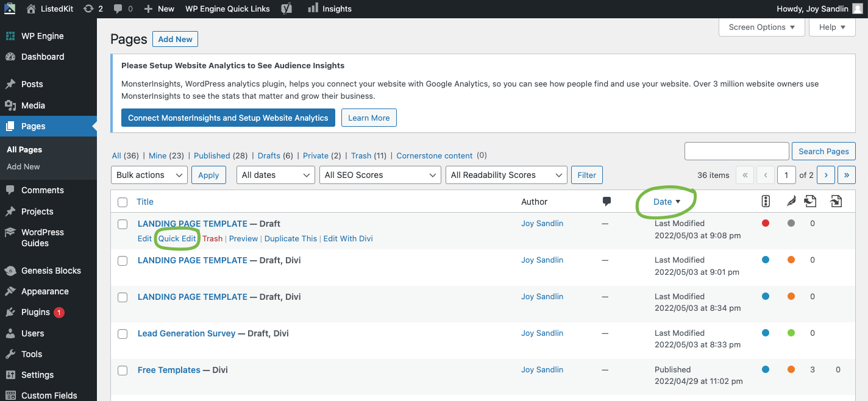
Task: Click the Media icon in sidebar
Action: (x=10, y=105)
